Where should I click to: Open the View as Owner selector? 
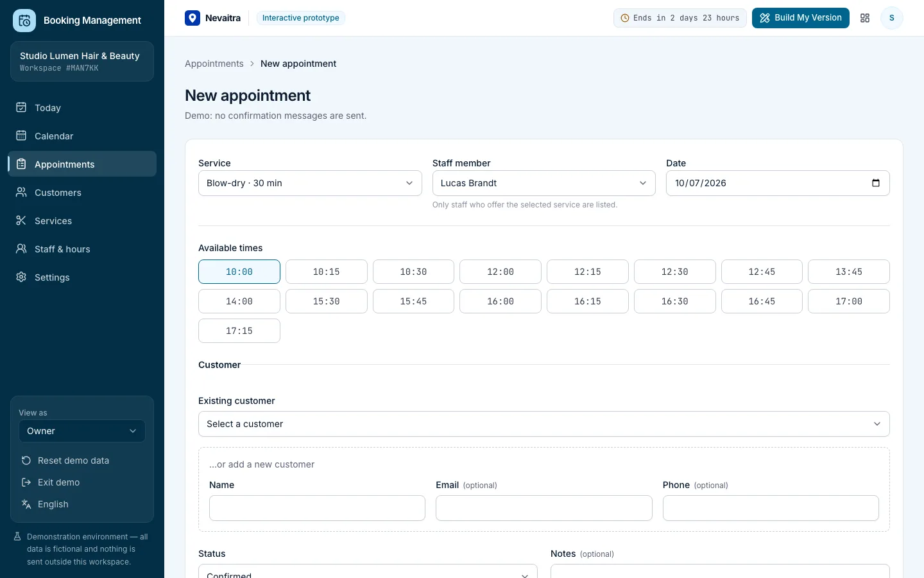[x=82, y=431]
